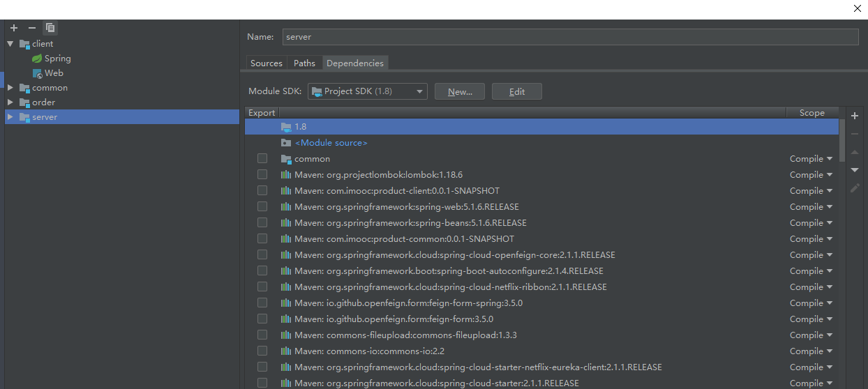Check export for lombok dependency
This screenshot has width=868, height=389.
[262, 175]
